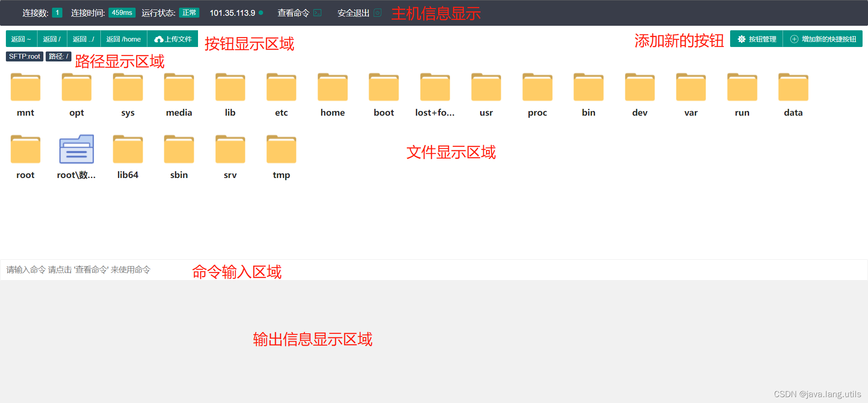Click the 返回 ~ button

(21, 39)
